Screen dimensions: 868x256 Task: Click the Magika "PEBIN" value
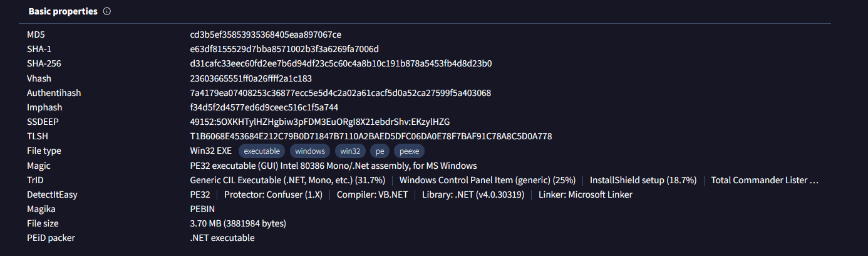click(x=202, y=209)
